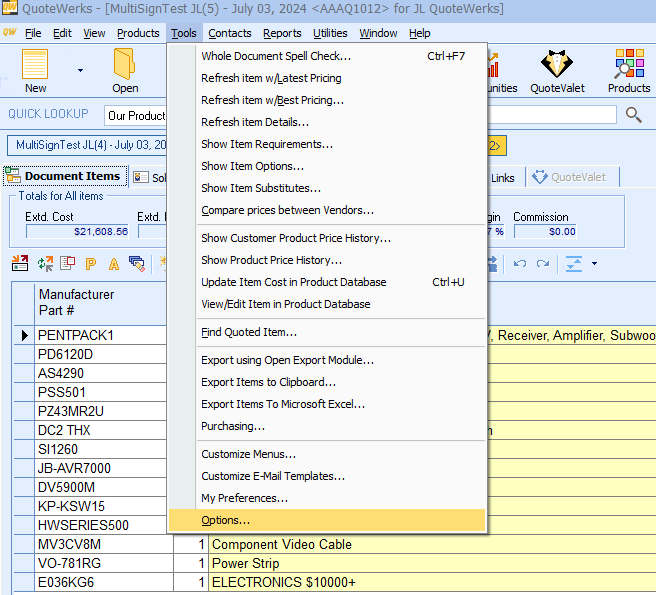Switch to MultiSignTest JL(4) document tab
This screenshot has width=656, height=595.
click(87, 145)
